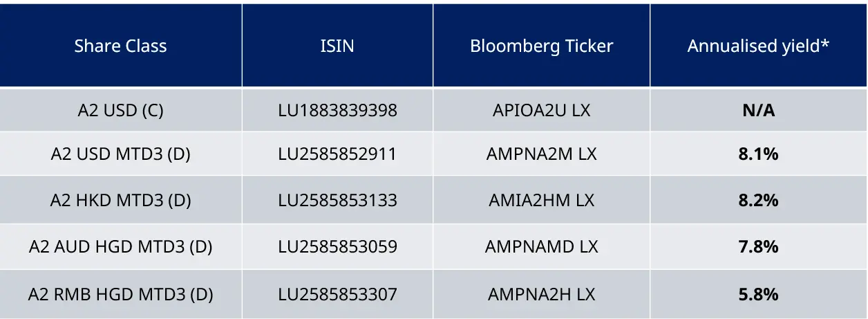Click the ISIN column header
Image resolution: width=868 pixels, height=319 pixels.
point(337,46)
